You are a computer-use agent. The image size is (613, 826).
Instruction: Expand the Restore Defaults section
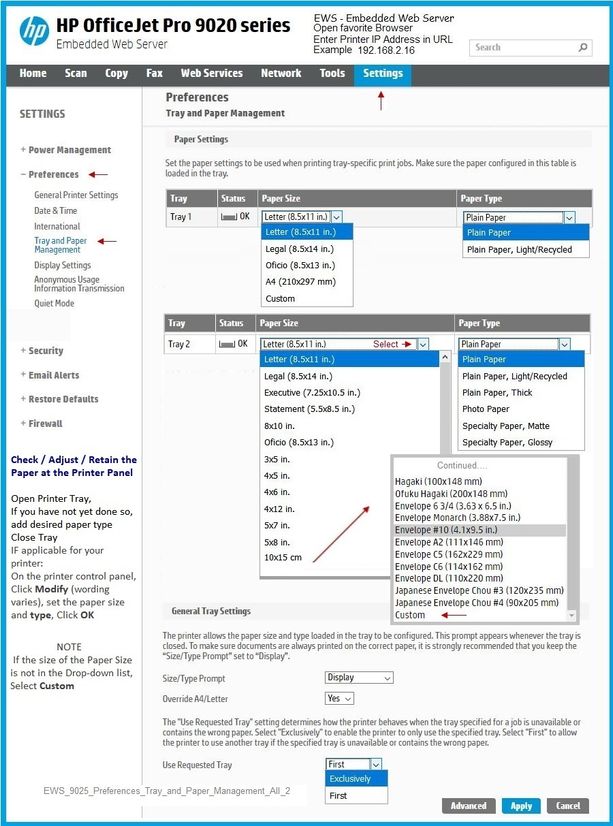coord(59,399)
